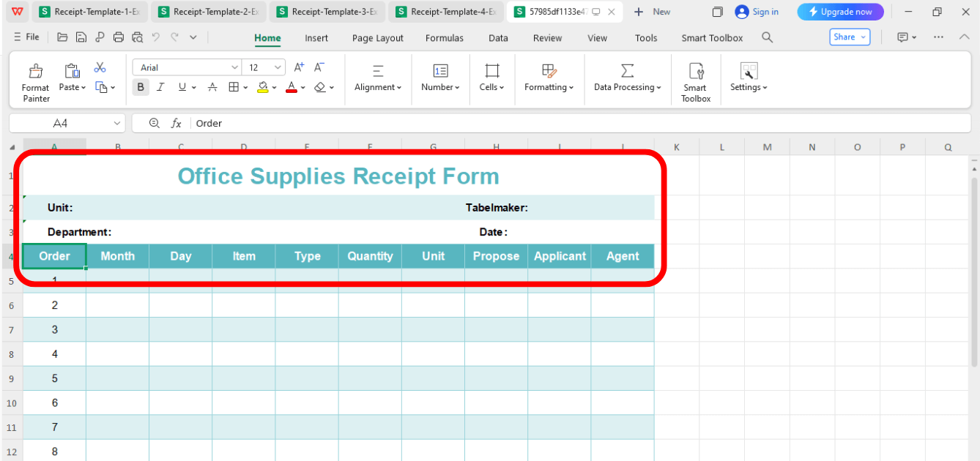The width and height of the screenshot is (980, 461).
Task: Decrease font size with the A- icon
Action: coord(318,67)
